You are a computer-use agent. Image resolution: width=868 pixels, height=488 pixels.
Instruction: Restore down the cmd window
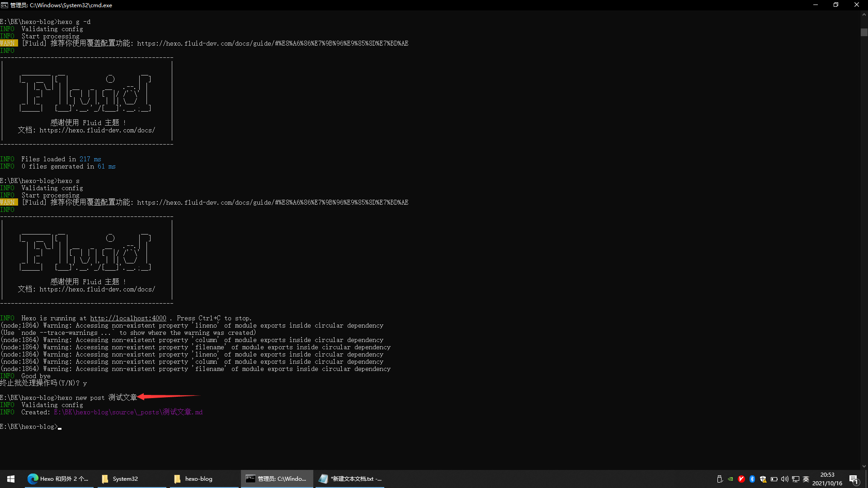point(836,5)
